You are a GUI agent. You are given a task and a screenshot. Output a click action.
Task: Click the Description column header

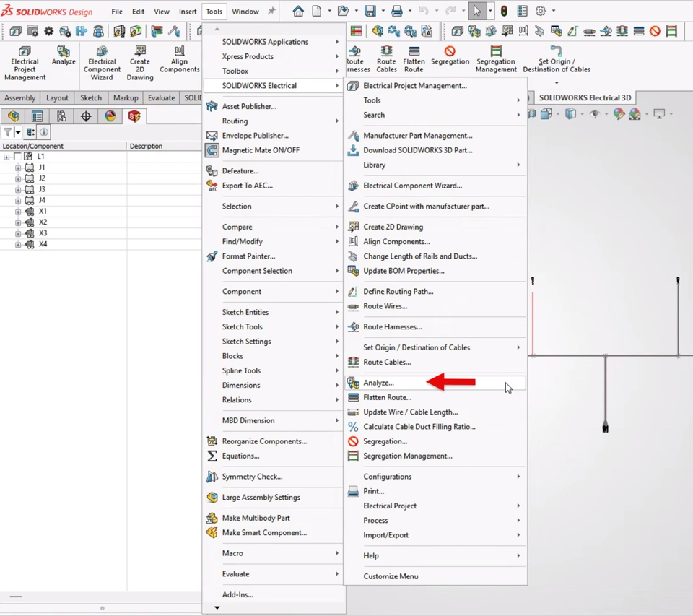tap(164, 146)
